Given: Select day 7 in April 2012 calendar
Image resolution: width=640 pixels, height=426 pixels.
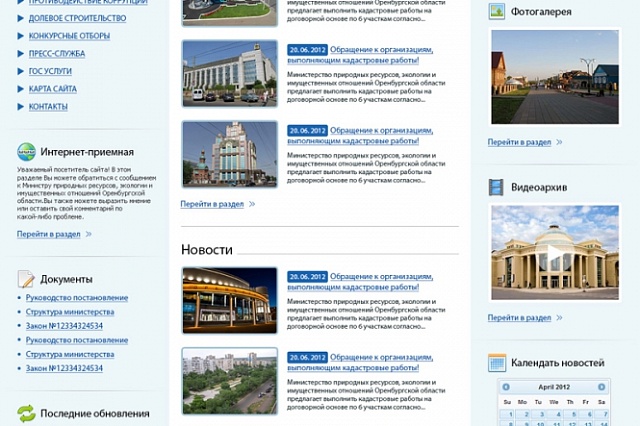Looking at the screenshot, I should (x=602, y=415).
